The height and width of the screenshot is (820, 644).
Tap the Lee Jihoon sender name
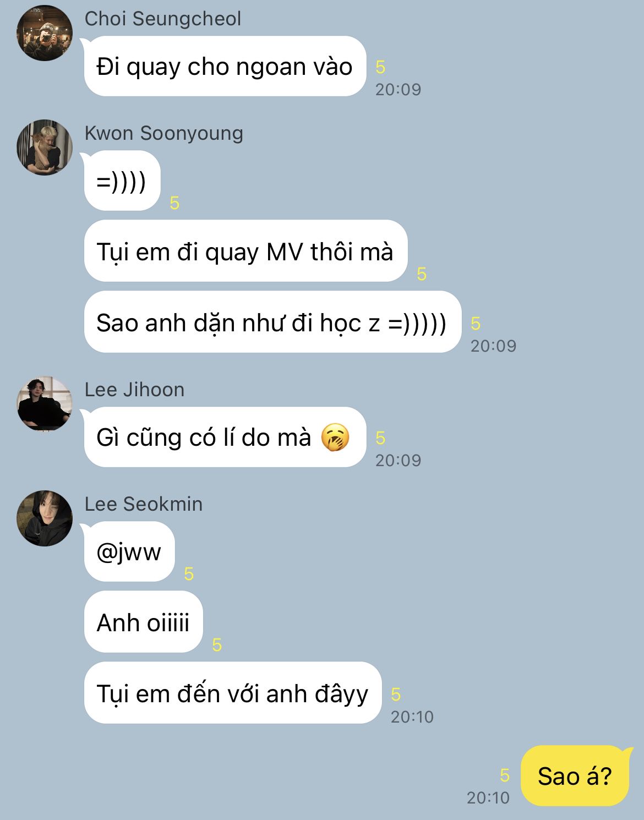[x=134, y=390]
